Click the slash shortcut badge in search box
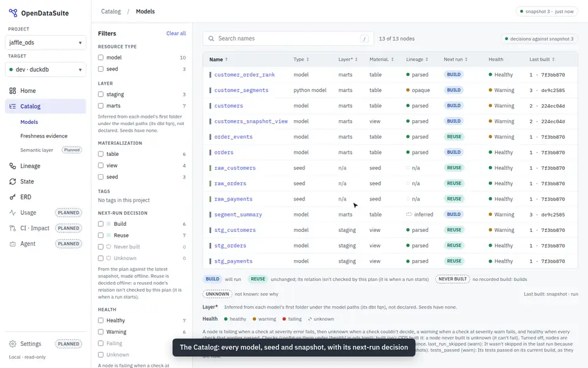 [x=364, y=39]
